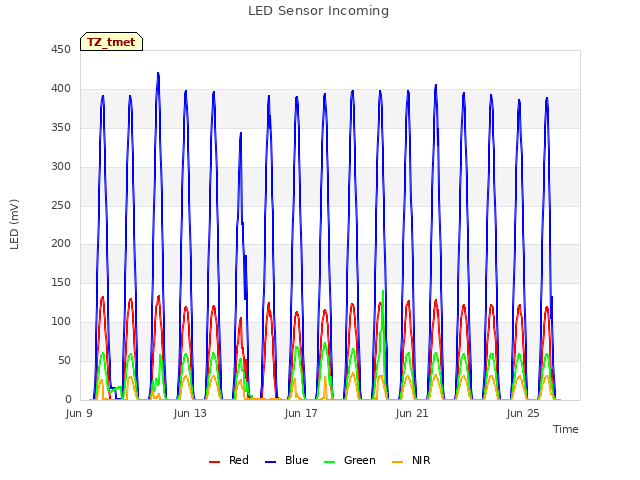640x480 pixels.
Task: Click the highest blue peak above 400
Action: pos(158,73)
